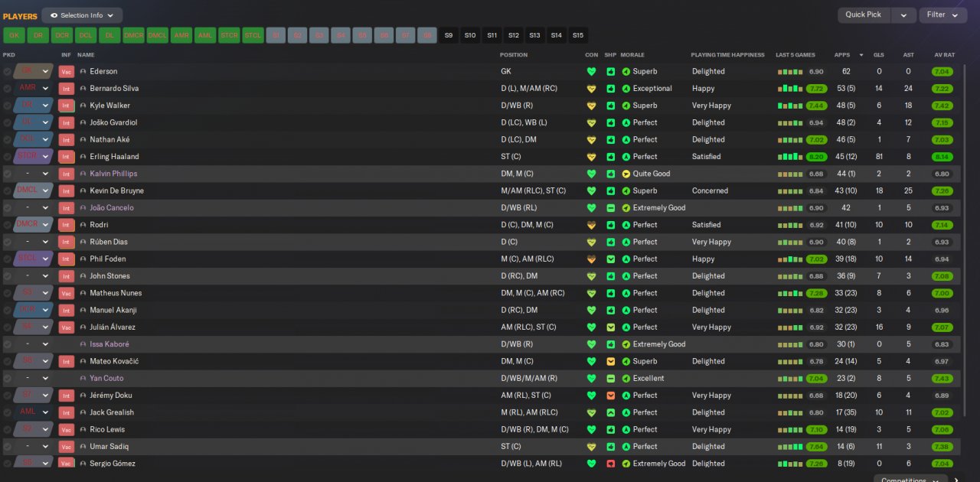Image resolution: width=980 pixels, height=482 pixels.
Task: Open Erling Haaland's player profile
Action: click(x=114, y=157)
